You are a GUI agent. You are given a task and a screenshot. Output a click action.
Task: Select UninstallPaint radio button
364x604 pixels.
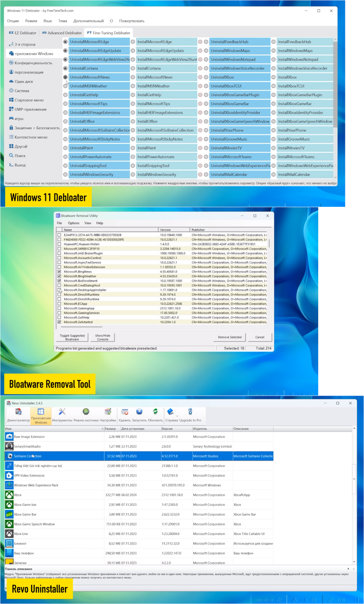pos(65,148)
